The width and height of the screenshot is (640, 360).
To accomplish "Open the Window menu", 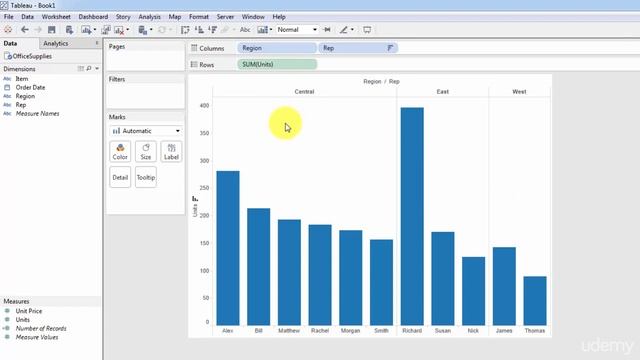I will pos(253,17).
